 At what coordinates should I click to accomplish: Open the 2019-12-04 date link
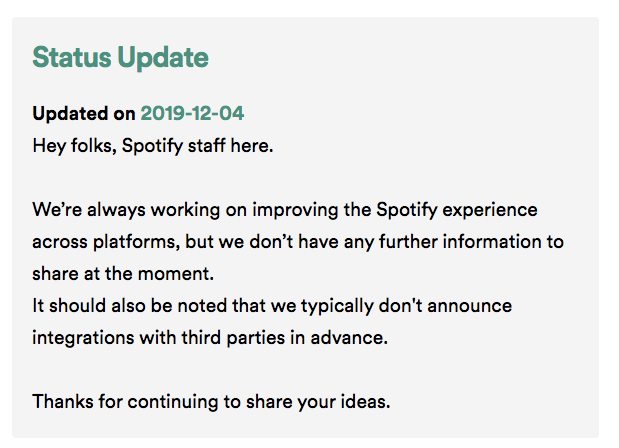coord(192,114)
